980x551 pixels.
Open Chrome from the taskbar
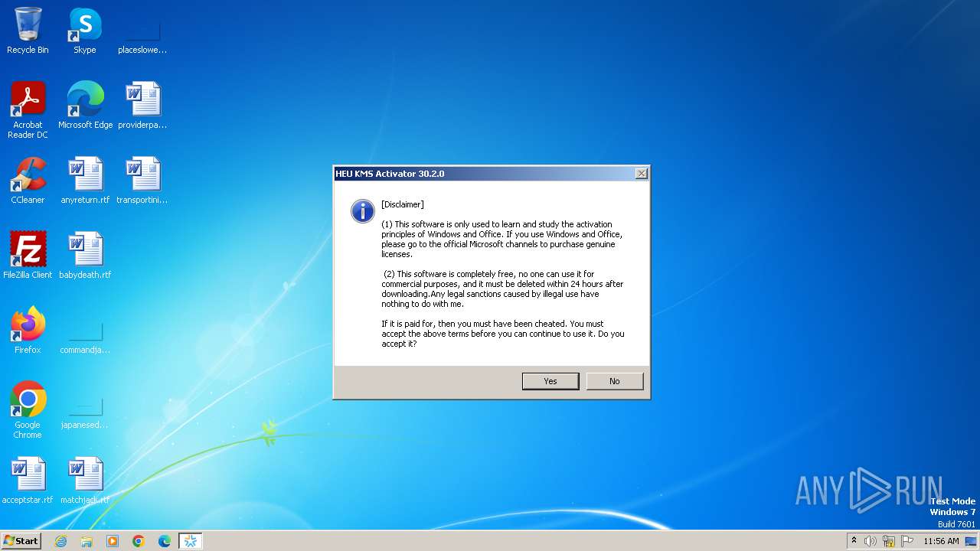(139, 541)
